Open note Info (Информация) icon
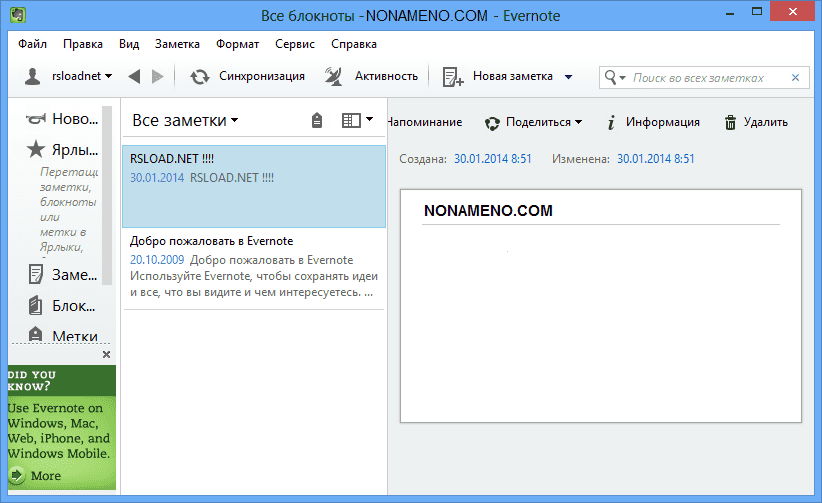Viewport: 822px width, 503px height. [610, 122]
